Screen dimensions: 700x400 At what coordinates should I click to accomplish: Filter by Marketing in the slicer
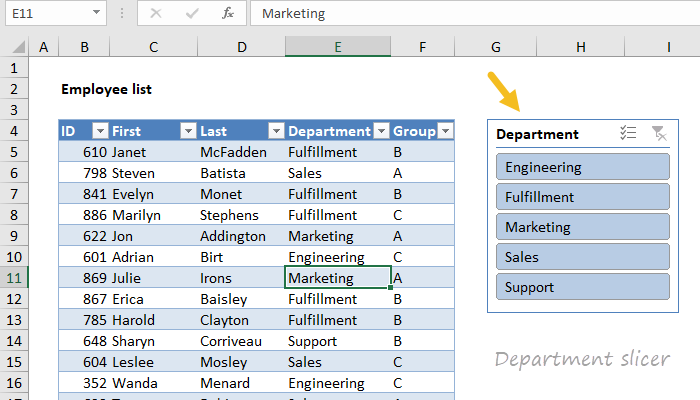[583, 227]
